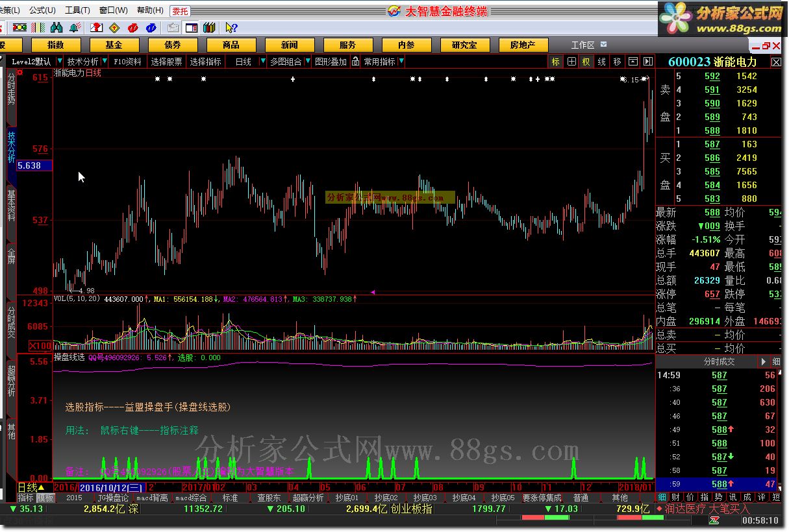Click the traffic light toolbar icon
Viewport: 789px width, 532px height.
click(20, 27)
